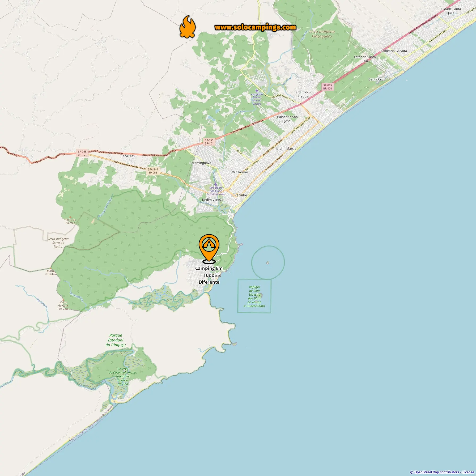Select the Camping Em Tudo Diferente label
The width and height of the screenshot is (476, 476).
[209, 275]
